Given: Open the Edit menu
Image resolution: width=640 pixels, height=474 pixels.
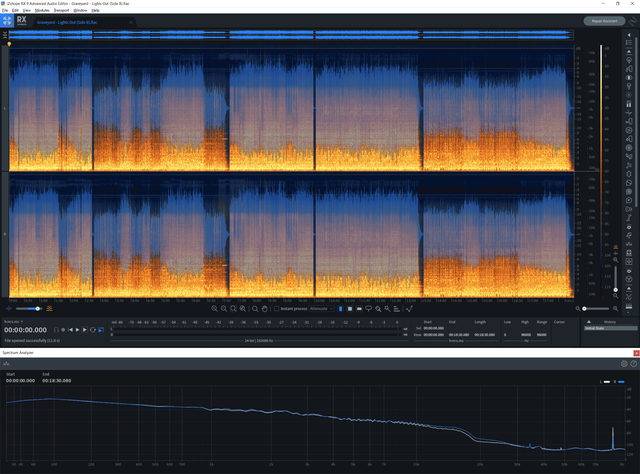Looking at the screenshot, I should (15, 10).
